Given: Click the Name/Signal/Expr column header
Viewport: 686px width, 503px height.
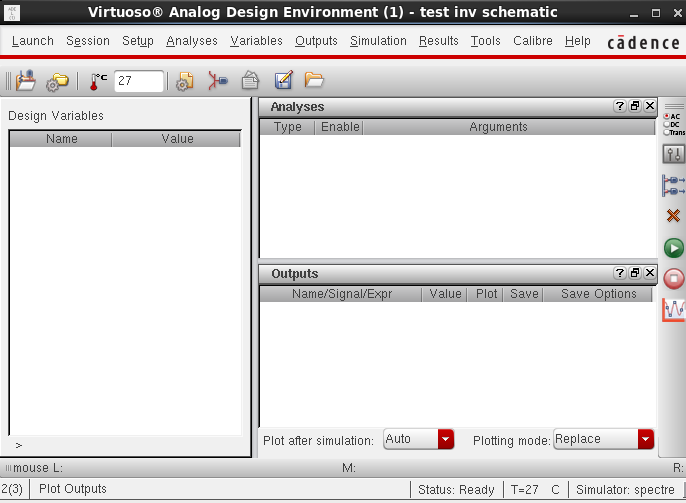Looking at the screenshot, I should 341,294.
